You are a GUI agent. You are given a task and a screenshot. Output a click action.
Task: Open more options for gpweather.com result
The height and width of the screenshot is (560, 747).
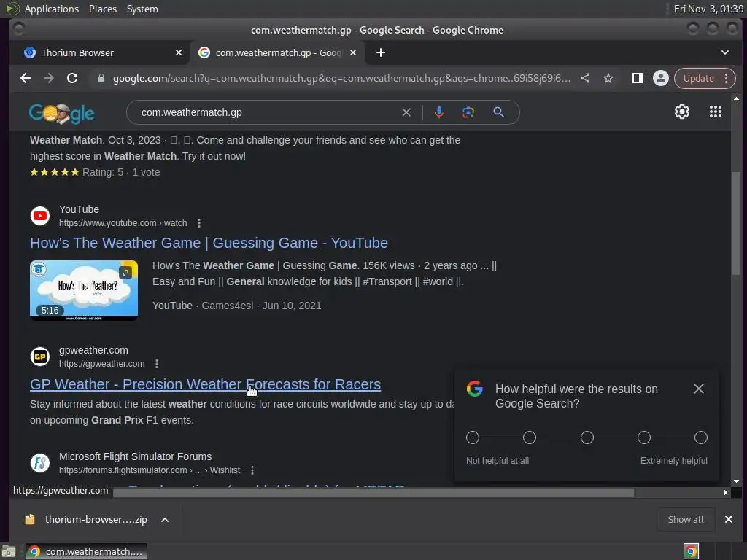pos(157,364)
